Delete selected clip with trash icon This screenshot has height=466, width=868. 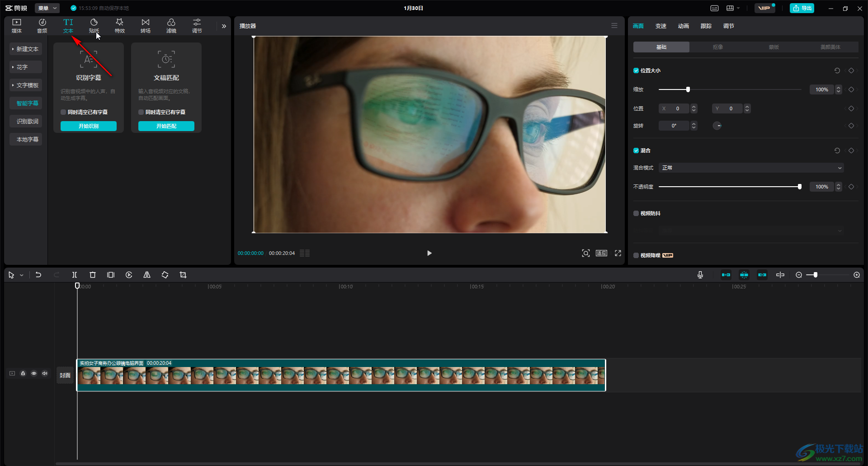tap(93, 275)
